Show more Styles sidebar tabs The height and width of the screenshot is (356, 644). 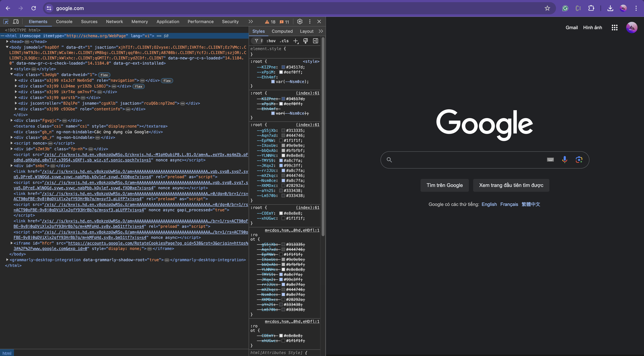coord(321,31)
